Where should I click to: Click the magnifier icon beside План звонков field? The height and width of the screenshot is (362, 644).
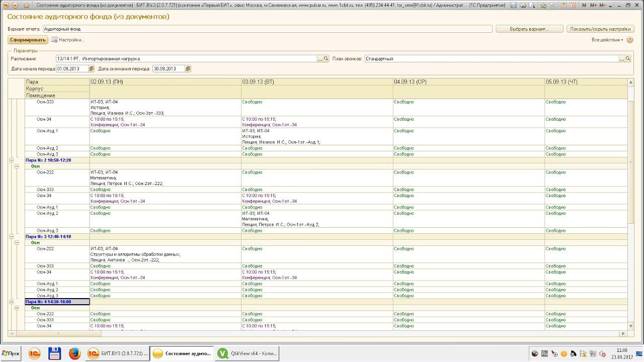628,59
